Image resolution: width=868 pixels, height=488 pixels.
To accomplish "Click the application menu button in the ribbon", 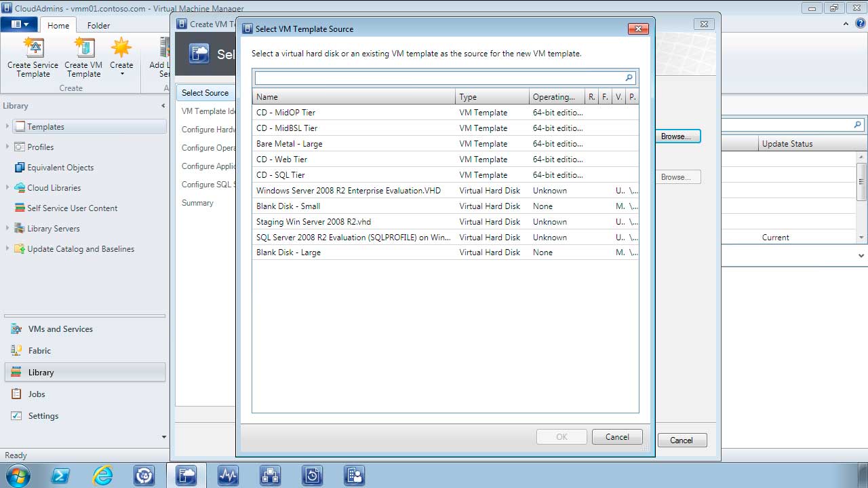I will pos(20,24).
